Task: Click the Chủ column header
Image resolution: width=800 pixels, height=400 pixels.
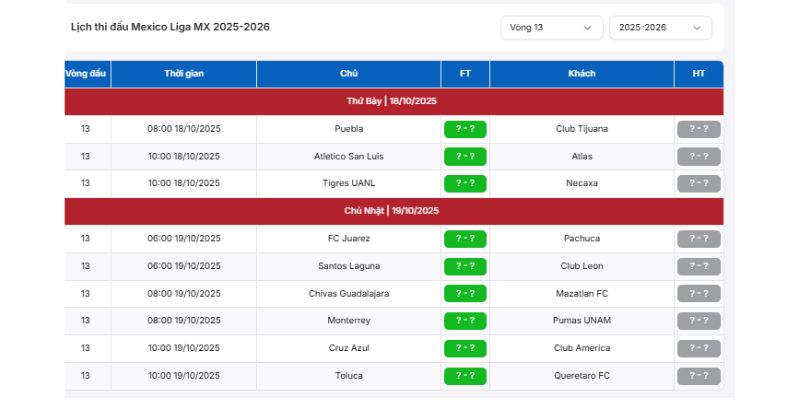Action: 349,74
